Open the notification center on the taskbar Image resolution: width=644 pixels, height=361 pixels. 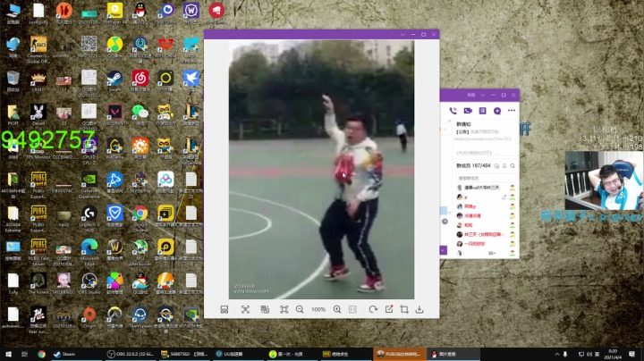pos(631,354)
